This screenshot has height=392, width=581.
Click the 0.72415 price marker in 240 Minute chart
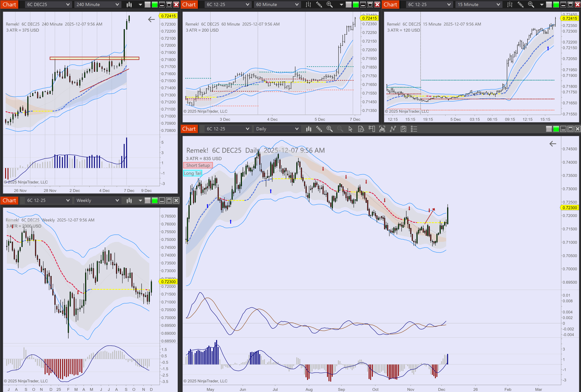(168, 16)
